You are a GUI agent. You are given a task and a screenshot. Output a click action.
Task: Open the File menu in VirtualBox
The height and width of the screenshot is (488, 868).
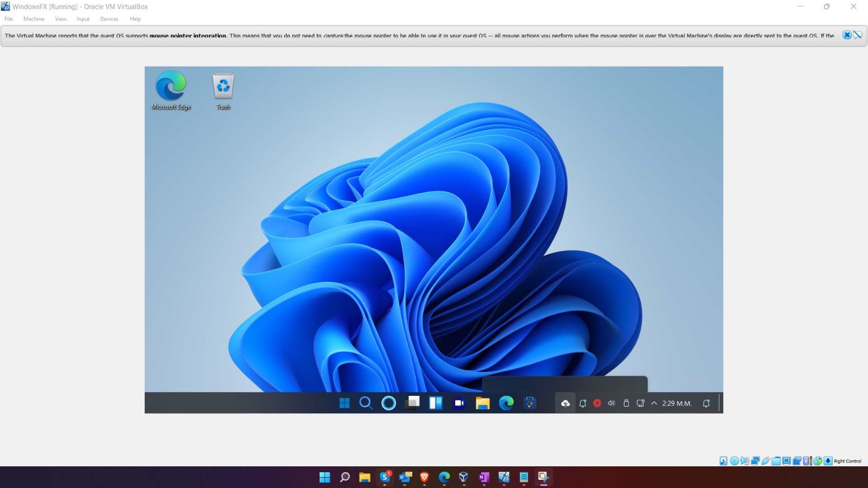coord(9,19)
